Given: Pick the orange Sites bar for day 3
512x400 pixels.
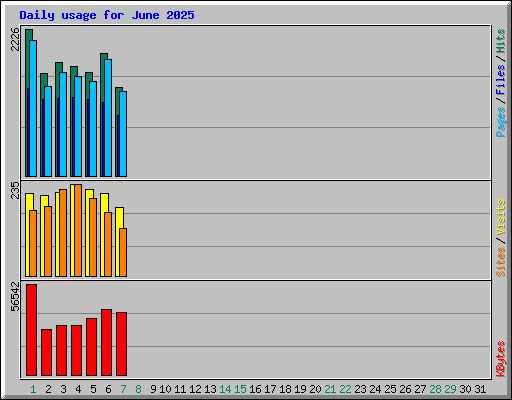Looking at the screenshot, I should pyautogui.click(x=63, y=233).
